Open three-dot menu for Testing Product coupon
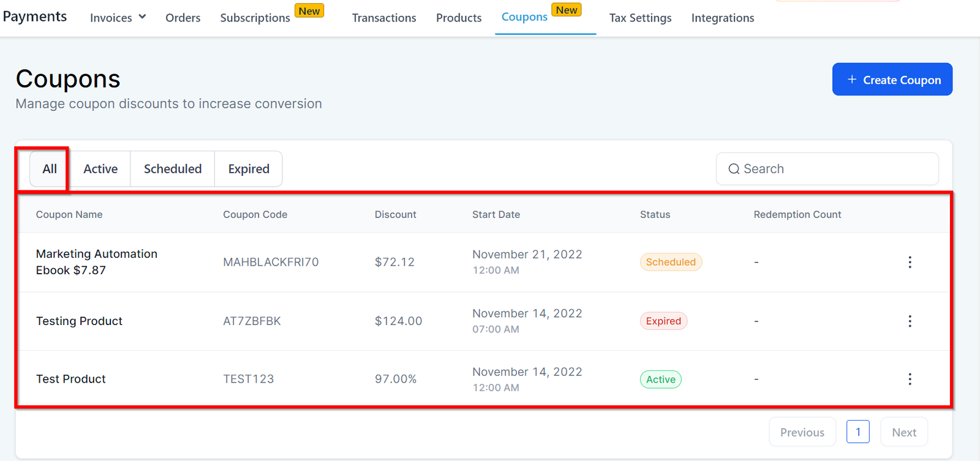980x461 pixels. pos(910,321)
